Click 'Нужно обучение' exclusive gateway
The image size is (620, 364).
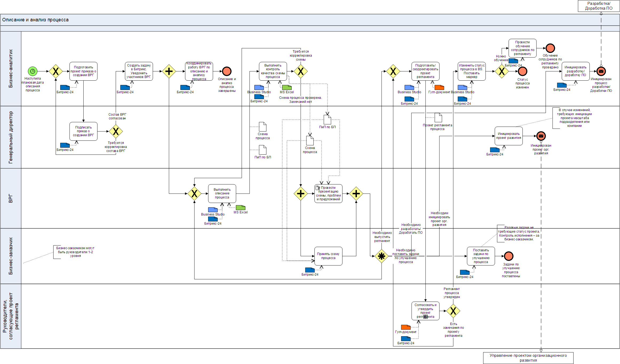(x=502, y=71)
